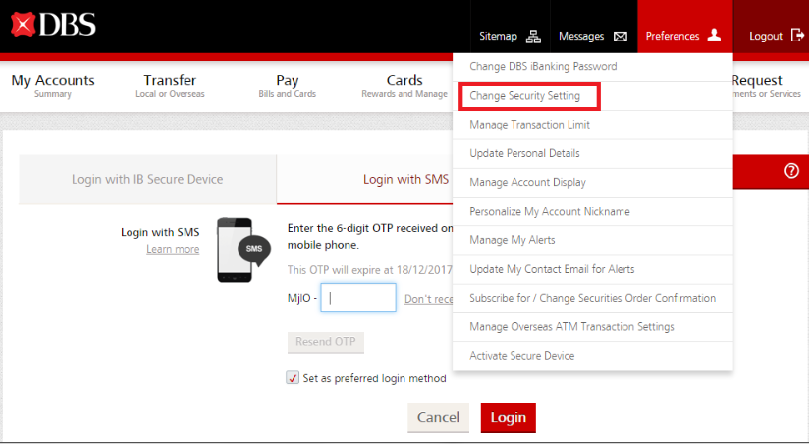Image resolution: width=809 pixels, height=444 pixels.
Task: Open Messages envelope icon
Action: [620, 36]
